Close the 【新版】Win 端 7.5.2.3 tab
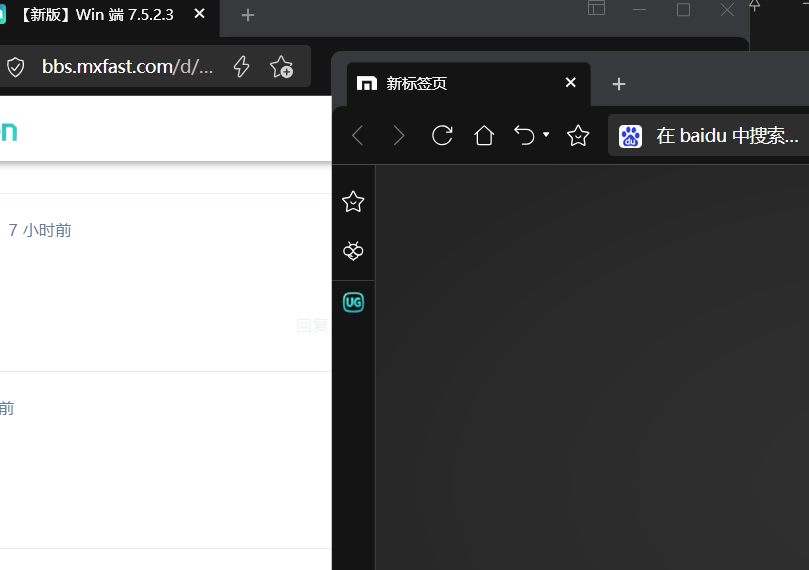 200,15
